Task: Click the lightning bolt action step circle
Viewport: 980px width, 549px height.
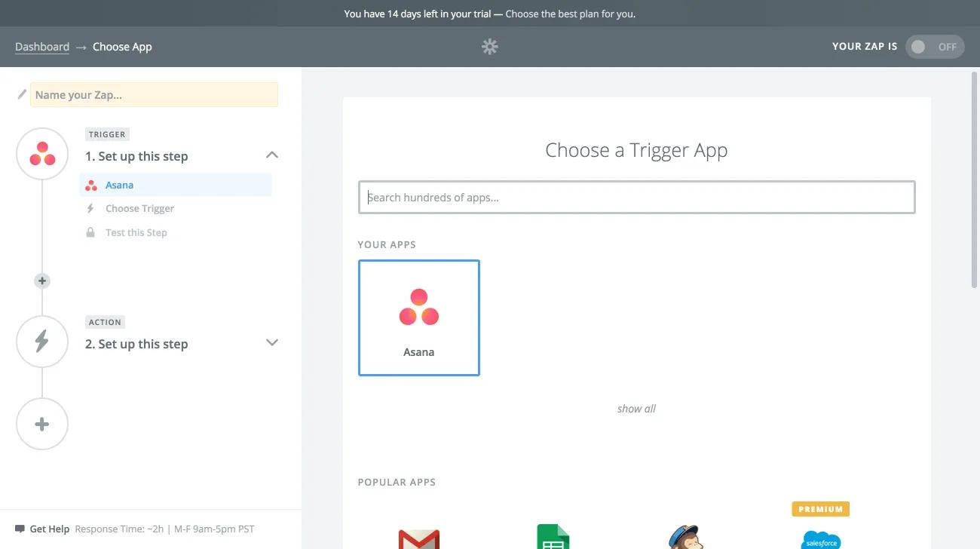Action: 42,342
